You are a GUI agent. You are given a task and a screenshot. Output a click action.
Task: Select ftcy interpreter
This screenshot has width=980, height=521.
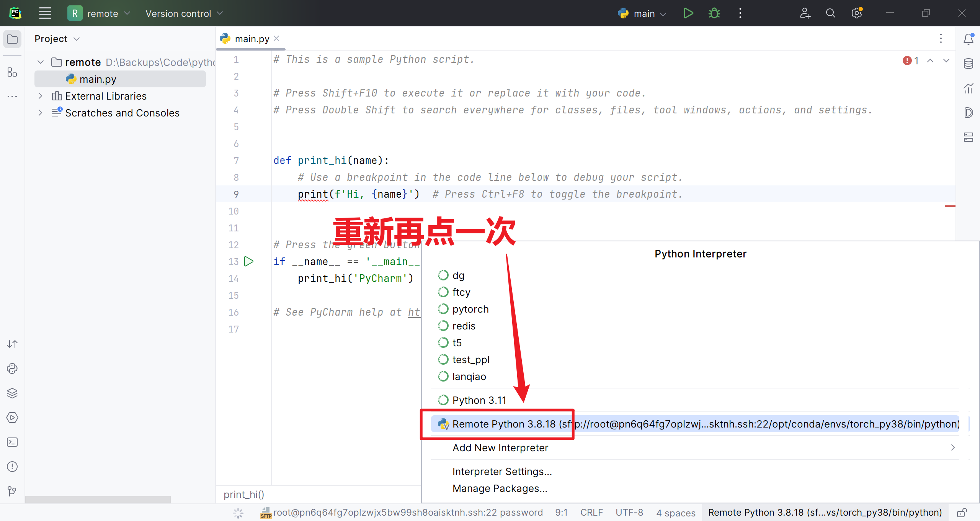(695, 292)
